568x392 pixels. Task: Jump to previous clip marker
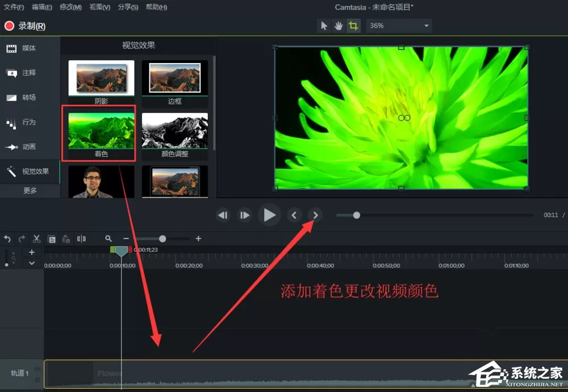click(294, 215)
